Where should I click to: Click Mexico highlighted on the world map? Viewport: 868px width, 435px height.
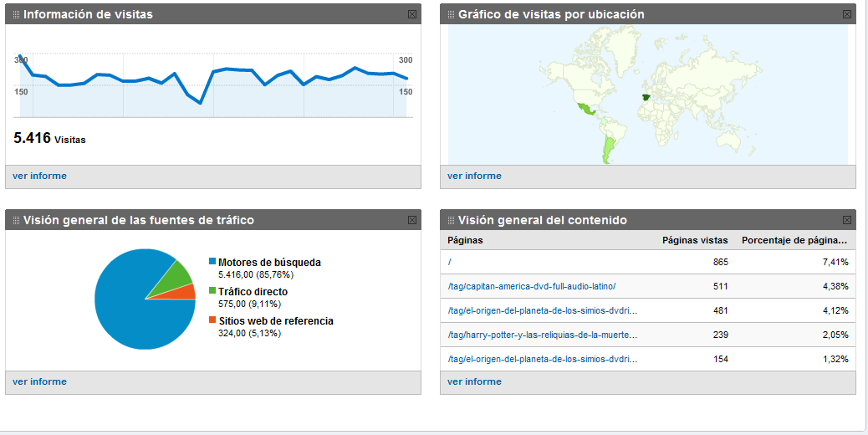point(585,110)
